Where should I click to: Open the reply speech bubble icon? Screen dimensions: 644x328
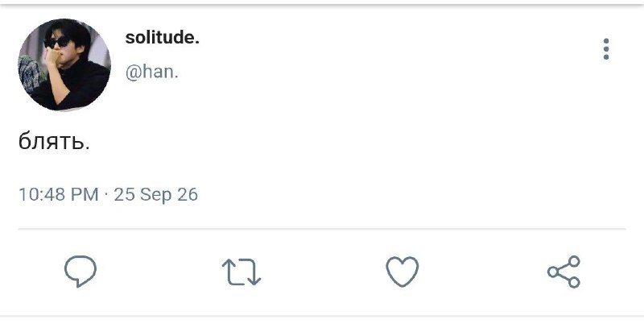[80, 272]
